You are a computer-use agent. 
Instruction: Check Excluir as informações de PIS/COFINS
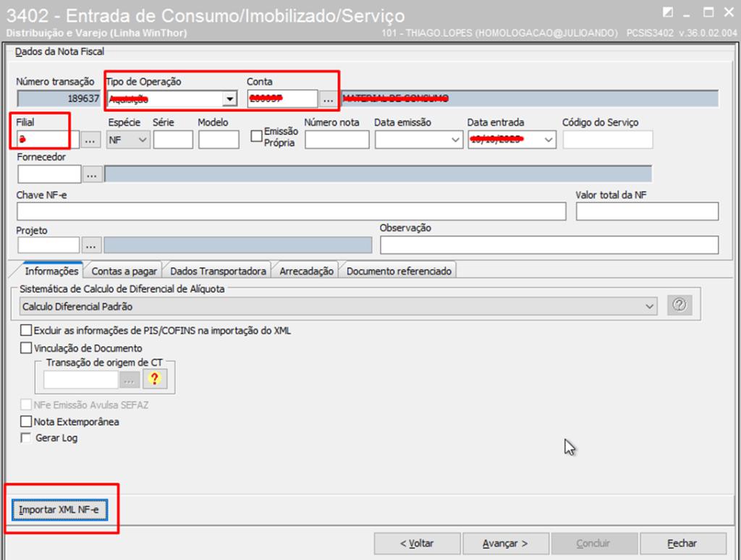coord(27,331)
